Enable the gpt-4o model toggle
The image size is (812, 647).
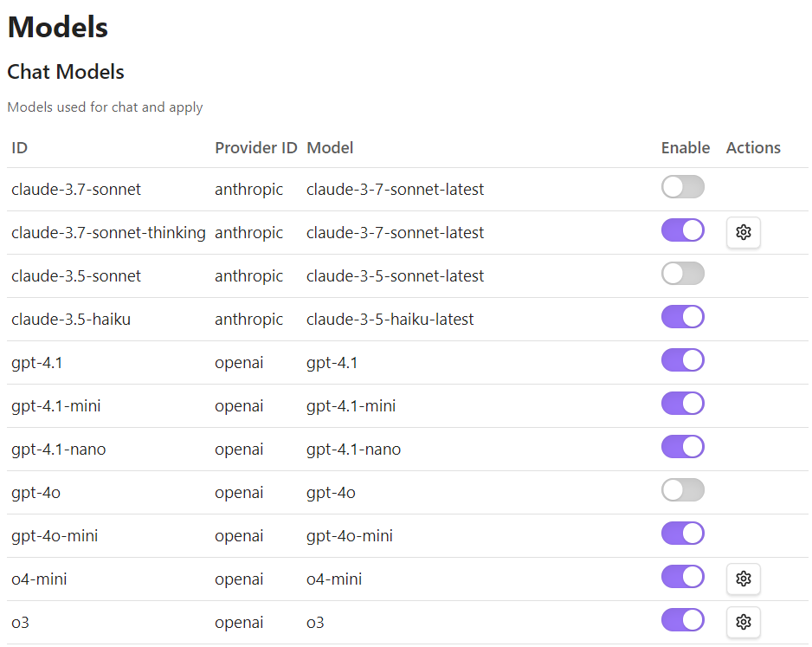coord(682,490)
